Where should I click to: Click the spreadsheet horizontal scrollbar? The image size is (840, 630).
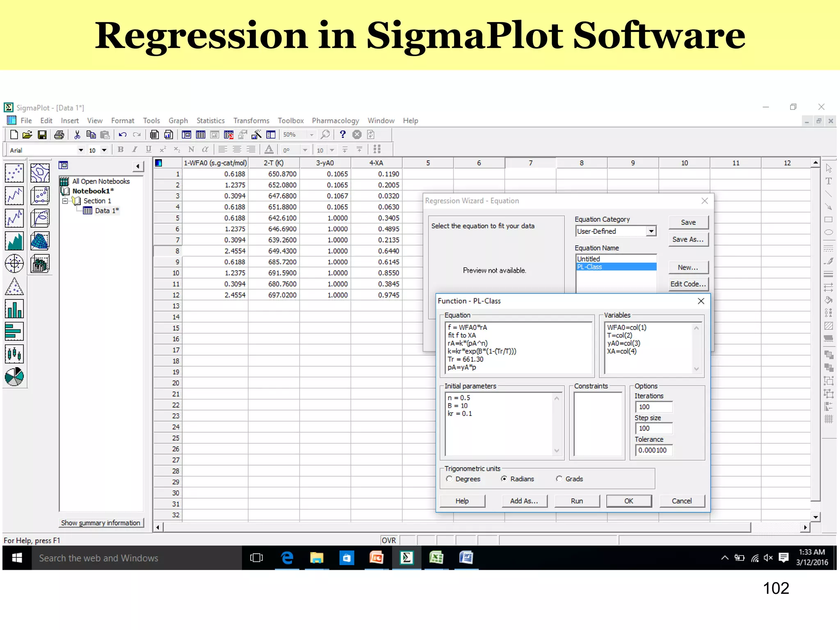(457, 527)
